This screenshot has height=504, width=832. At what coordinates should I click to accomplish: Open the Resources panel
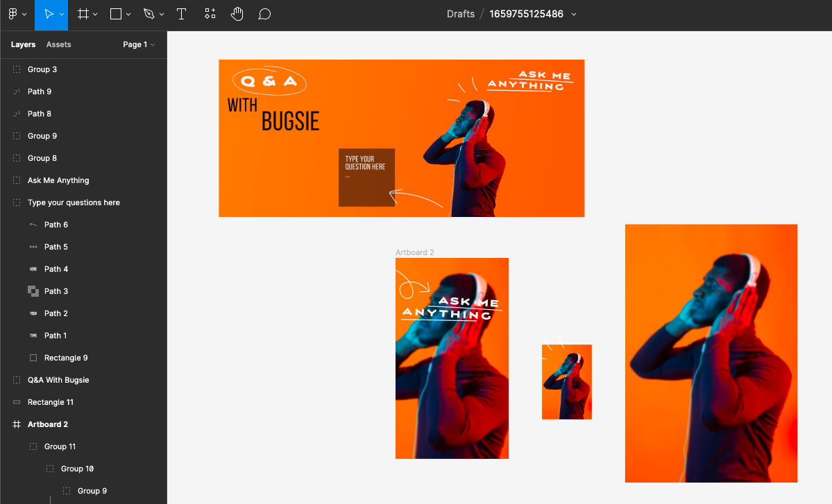point(209,14)
